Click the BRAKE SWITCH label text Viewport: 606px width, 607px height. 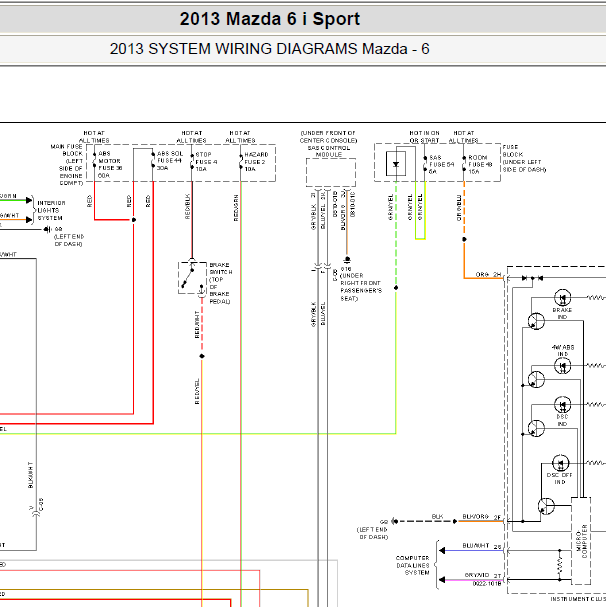(x=220, y=283)
